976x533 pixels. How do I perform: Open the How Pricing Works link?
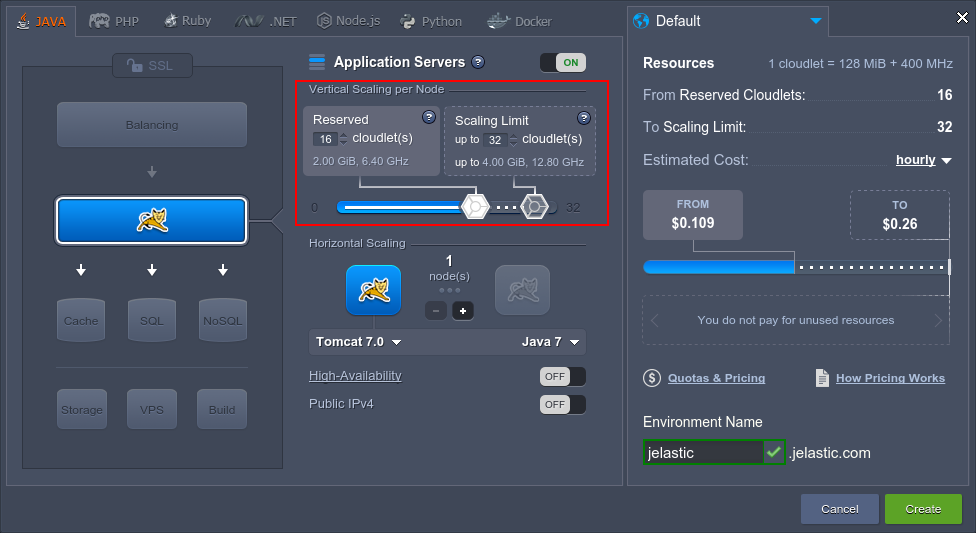[890, 378]
